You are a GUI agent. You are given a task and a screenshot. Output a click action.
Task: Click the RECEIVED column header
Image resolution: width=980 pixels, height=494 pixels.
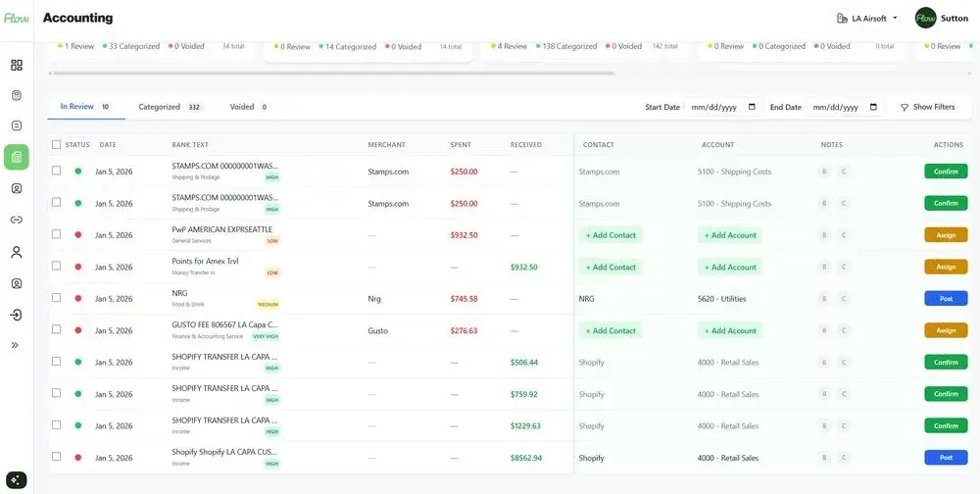525,144
